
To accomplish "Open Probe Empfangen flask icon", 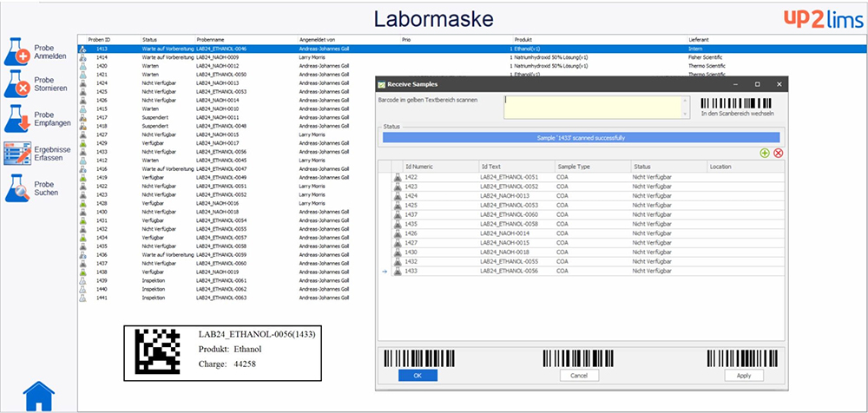I will click(x=16, y=119).
